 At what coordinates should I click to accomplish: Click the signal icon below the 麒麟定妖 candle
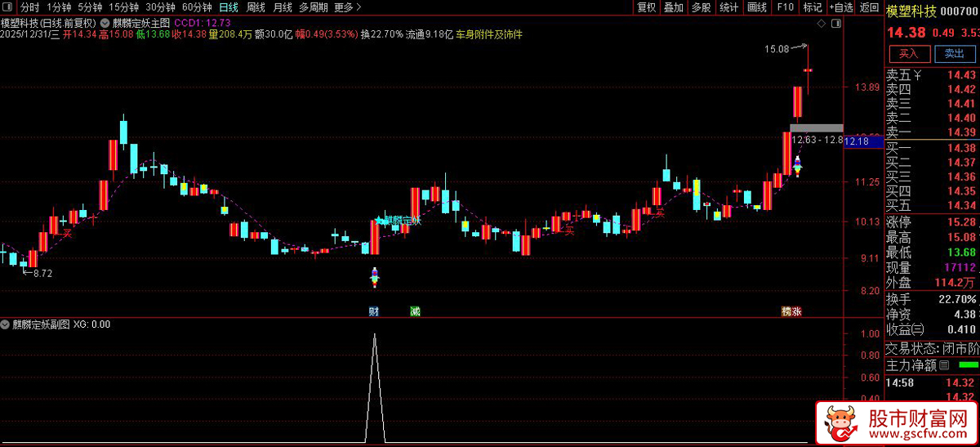click(x=375, y=277)
